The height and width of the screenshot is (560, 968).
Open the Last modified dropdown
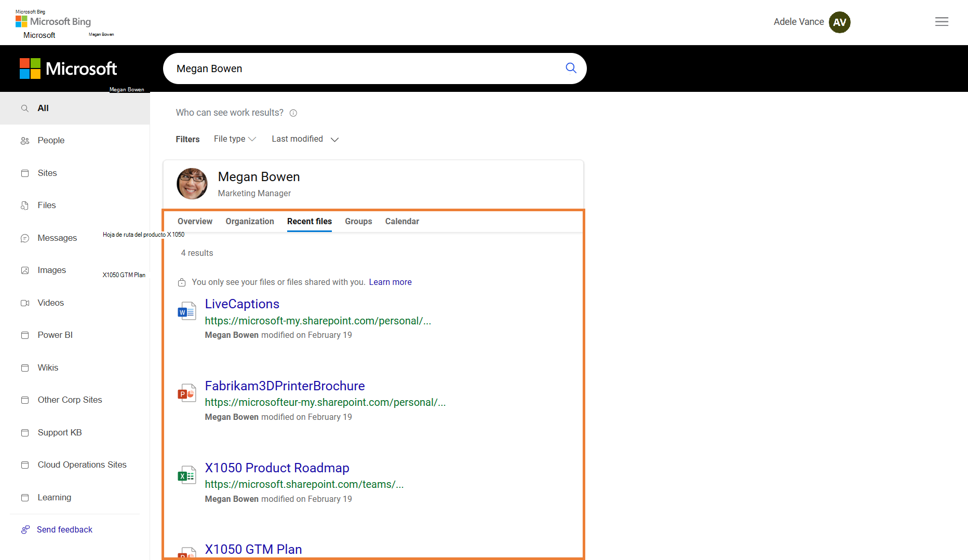tap(305, 139)
